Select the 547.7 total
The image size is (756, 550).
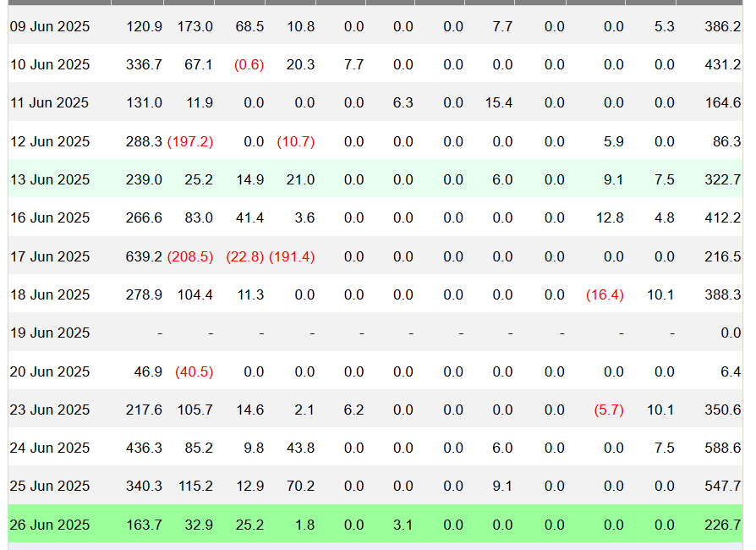pyautogui.click(x=723, y=486)
